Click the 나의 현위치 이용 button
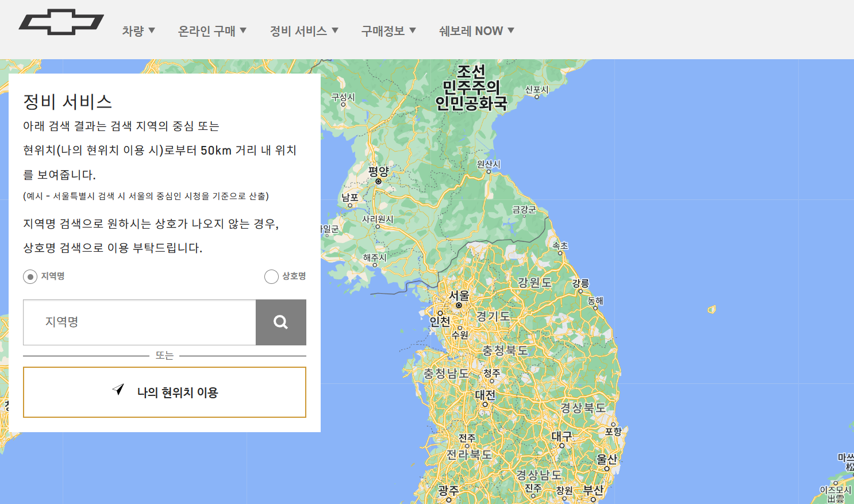This screenshot has width=854, height=504. (165, 392)
